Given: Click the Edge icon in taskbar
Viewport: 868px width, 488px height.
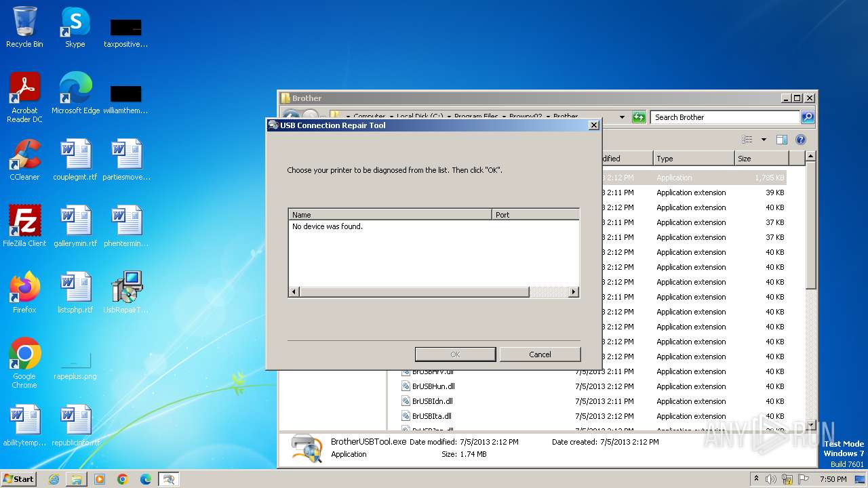Looking at the screenshot, I should pyautogui.click(x=146, y=479).
